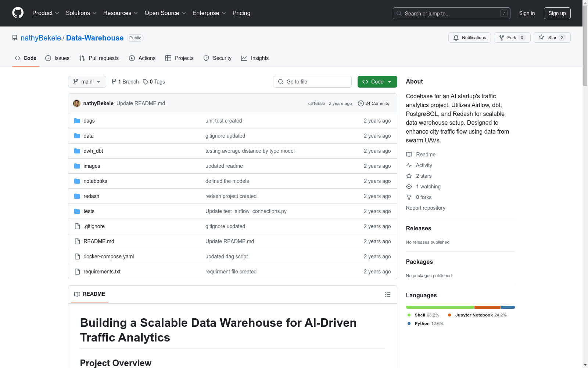
Task: Open commit message 'unit test created'
Action: point(224,121)
